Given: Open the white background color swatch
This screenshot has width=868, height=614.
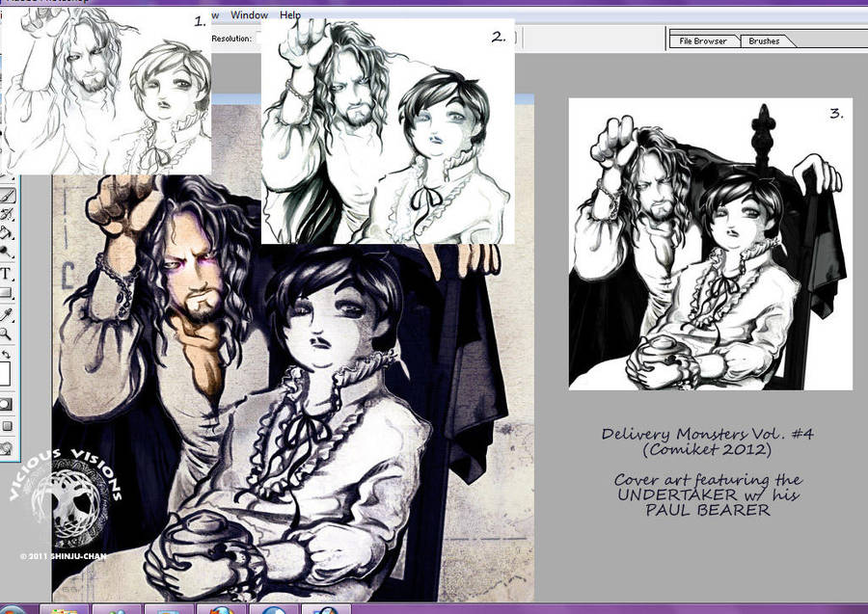Looking at the screenshot, I should [5, 374].
